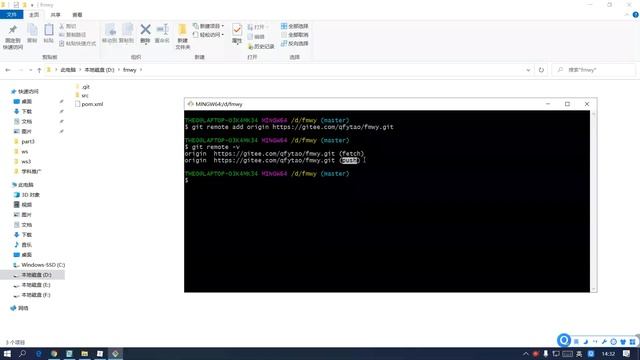Open the Easy access (轻松访问) dropdown

pyautogui.click(x=208, y=35)
